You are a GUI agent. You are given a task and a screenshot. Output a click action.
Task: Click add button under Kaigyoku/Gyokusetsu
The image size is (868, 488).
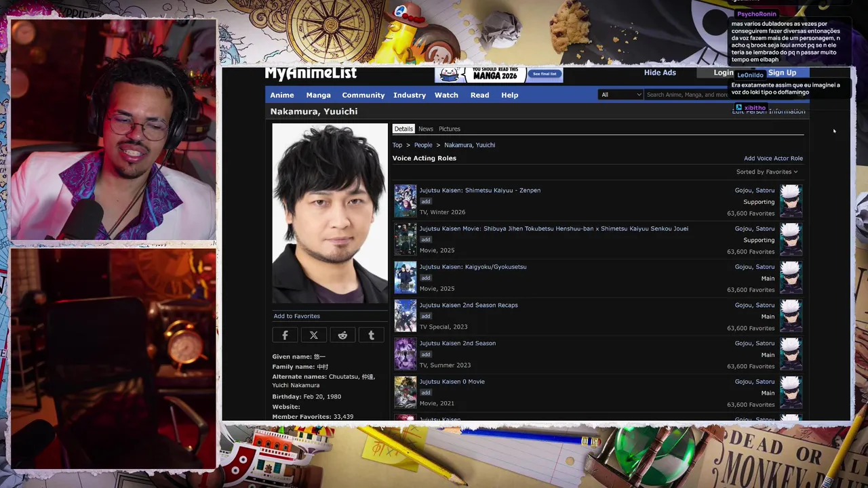pos(426,278)
